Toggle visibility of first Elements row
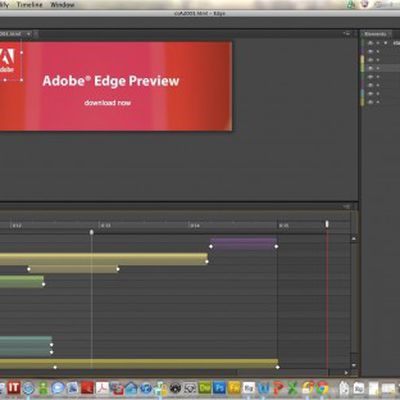This screenshot has width=400, height=400. coord(370,43)
